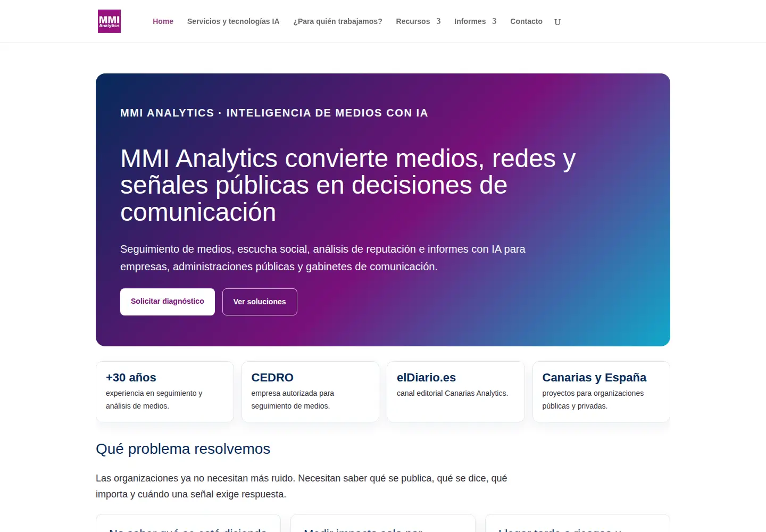
Task: Open ¿Para quién trabajamos? menu item
Action: pyautogui.click(x=338, y=21)
